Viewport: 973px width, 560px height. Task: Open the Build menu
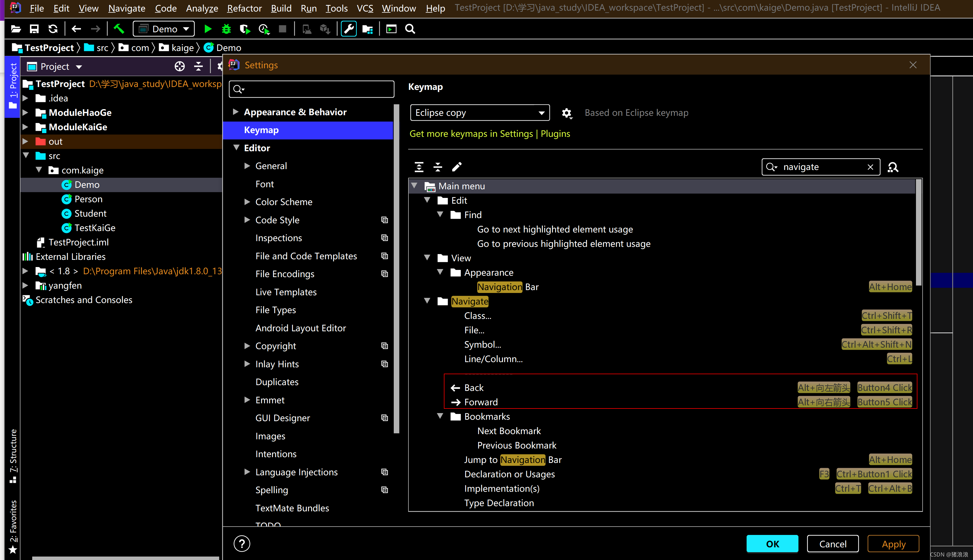(281, 8)
